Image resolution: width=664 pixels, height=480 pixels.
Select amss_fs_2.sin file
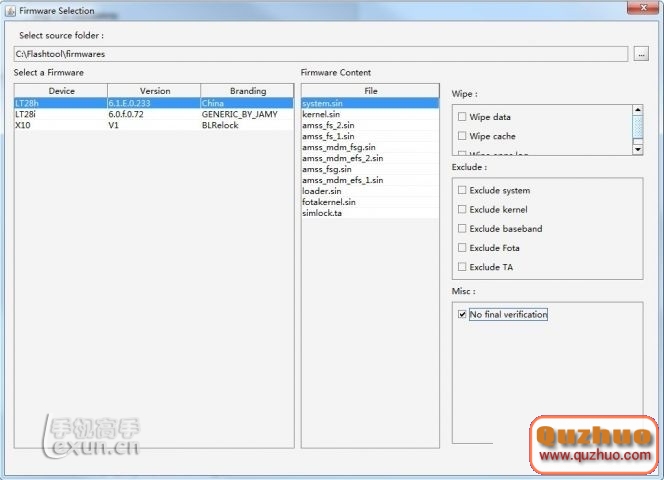tap(371, 125)
